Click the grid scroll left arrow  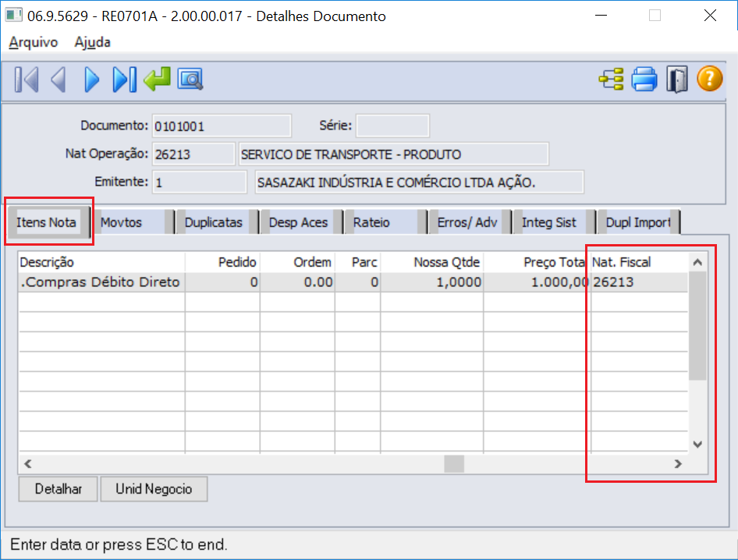(x=28, y=464)
